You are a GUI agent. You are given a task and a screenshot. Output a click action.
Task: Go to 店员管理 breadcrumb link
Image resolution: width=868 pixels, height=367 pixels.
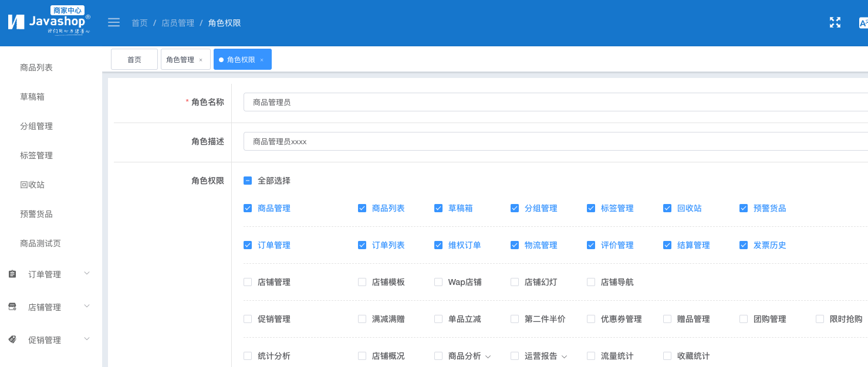[178, 23]
